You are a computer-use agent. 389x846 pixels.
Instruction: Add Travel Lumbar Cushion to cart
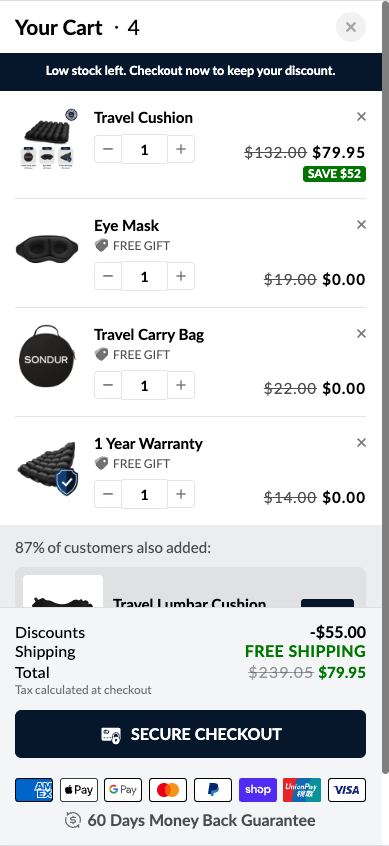(327, 603)
